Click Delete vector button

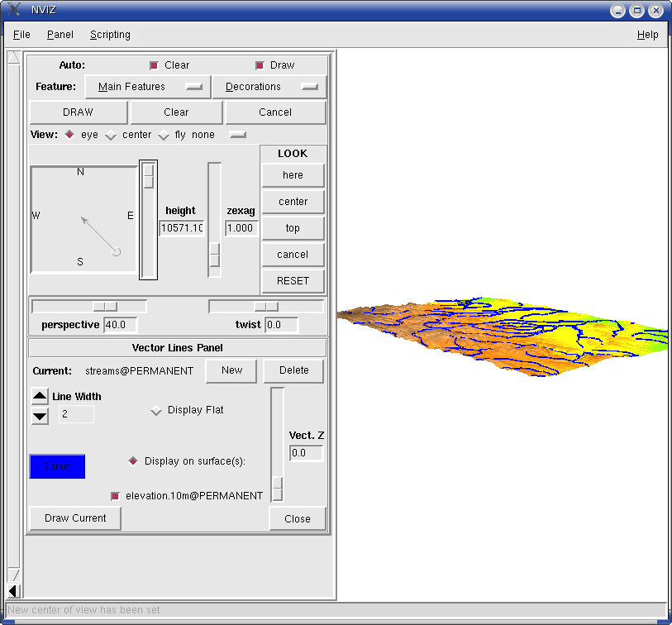pyautogui.click(x=293, y=370)
